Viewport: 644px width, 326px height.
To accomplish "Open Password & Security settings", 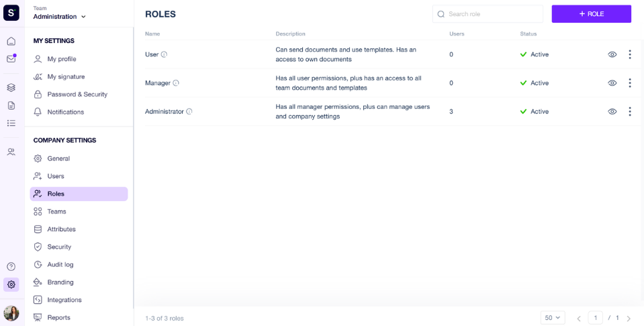I will coord(79,94).
